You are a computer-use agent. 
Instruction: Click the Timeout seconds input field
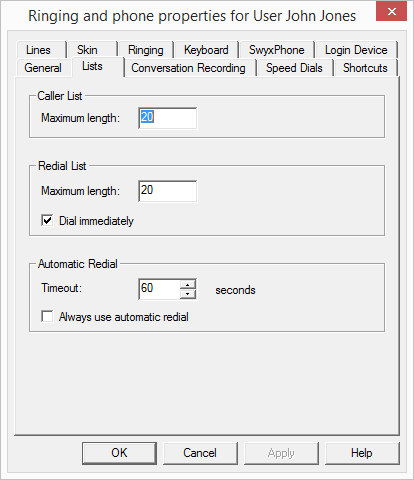[x=159, y=289]
